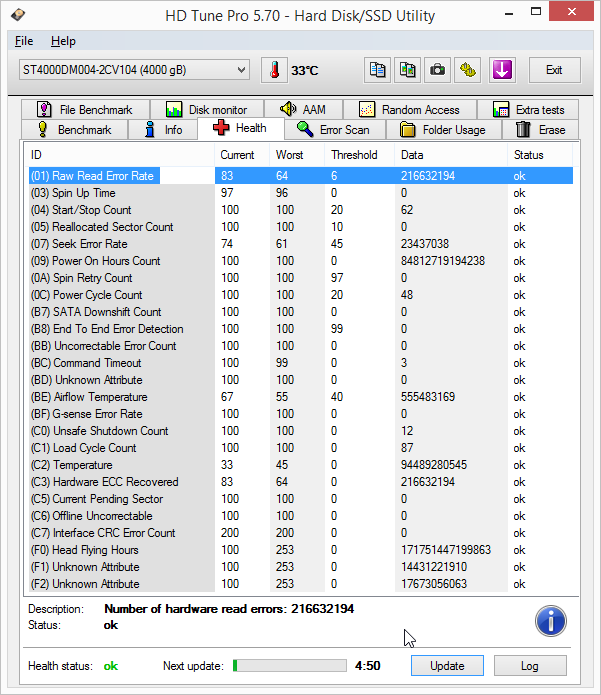Open options via wrench icon

click(468, 70)
